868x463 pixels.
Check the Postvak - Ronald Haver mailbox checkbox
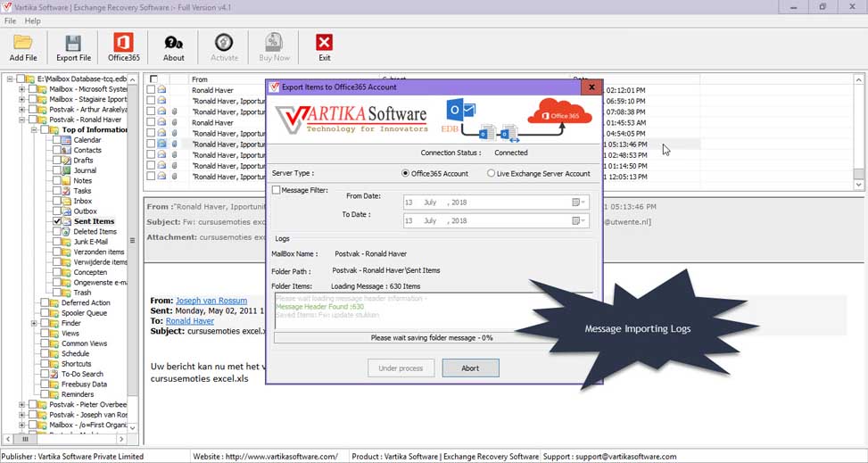[33, 120]
